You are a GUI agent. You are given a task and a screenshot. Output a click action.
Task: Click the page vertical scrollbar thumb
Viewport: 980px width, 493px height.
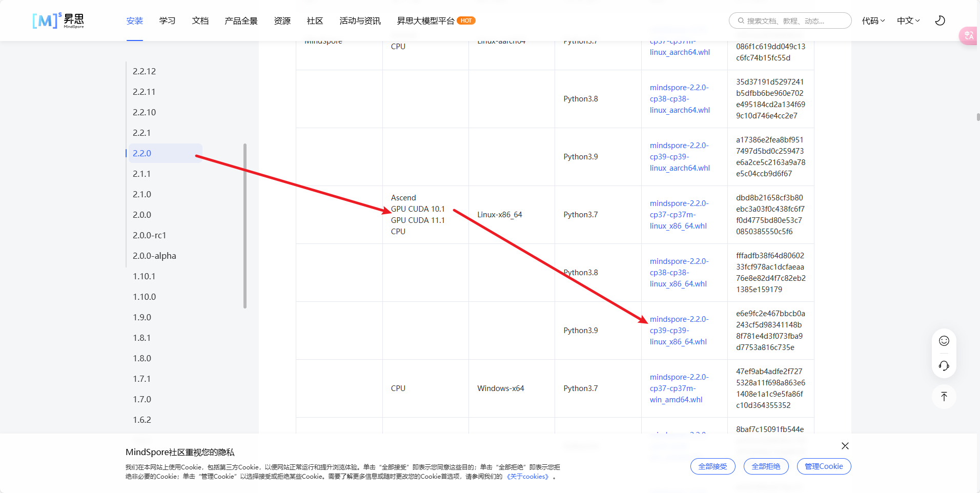pos(978,117)
